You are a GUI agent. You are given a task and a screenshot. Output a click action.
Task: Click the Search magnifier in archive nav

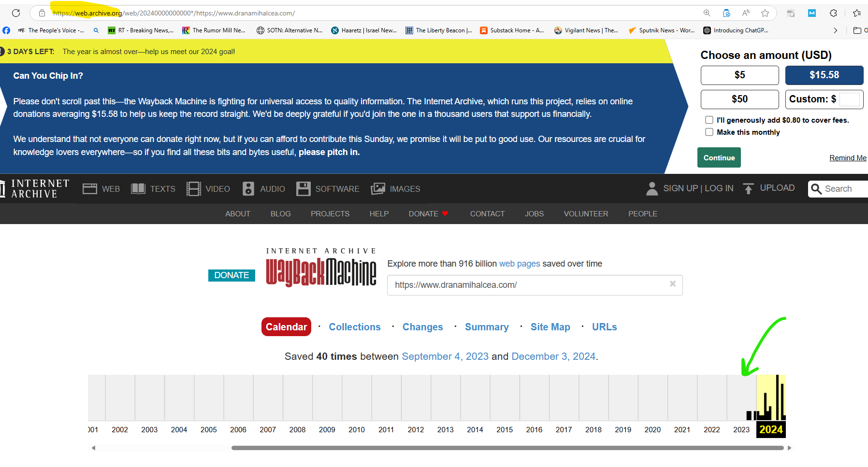816,189
